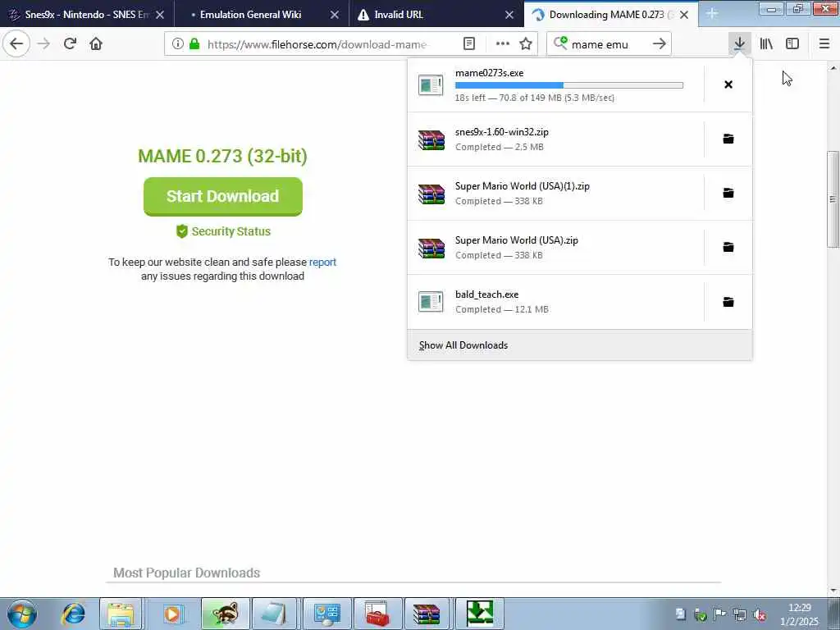This screenshot has width=840, height=630.
Task: Click the search engine magnifier icon
Action: tap(560, 43)
